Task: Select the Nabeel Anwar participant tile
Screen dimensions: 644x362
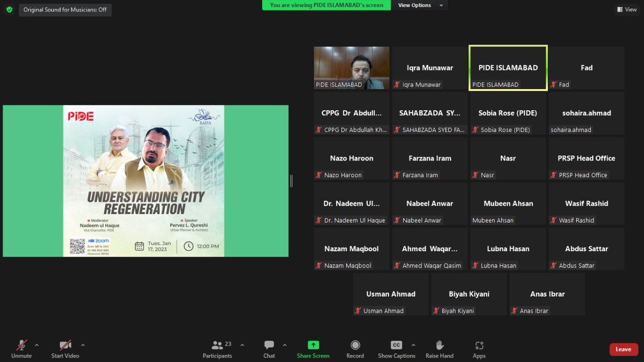Action: coord(430,204)
